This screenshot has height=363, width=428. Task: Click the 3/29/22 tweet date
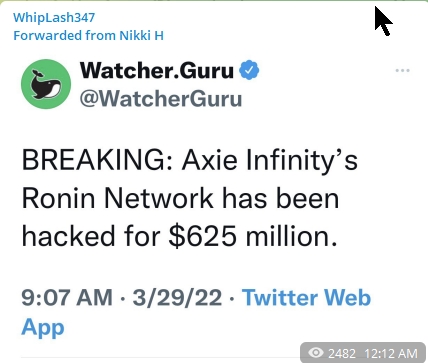click(177, 297)
